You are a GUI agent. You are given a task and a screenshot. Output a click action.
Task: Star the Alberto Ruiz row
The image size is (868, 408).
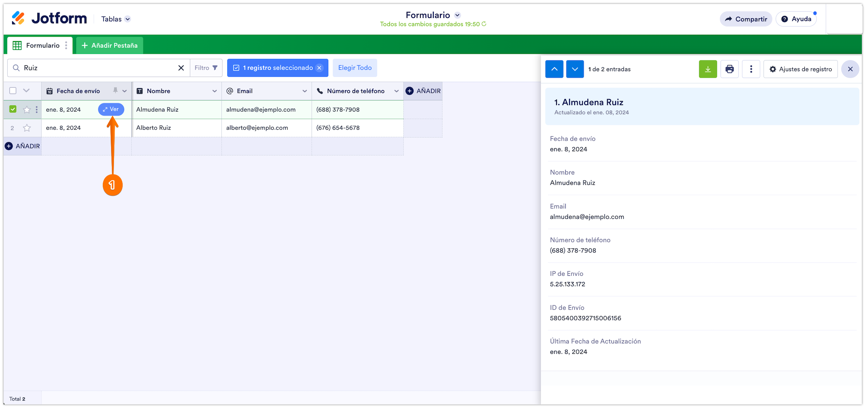[x=27, y=128]
